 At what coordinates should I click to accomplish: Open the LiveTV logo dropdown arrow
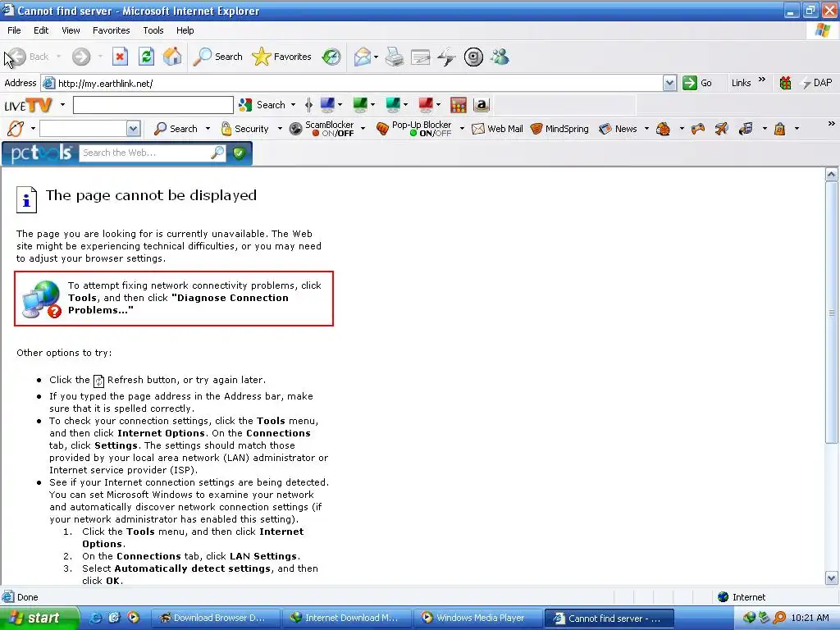click(x=62, y=104)
